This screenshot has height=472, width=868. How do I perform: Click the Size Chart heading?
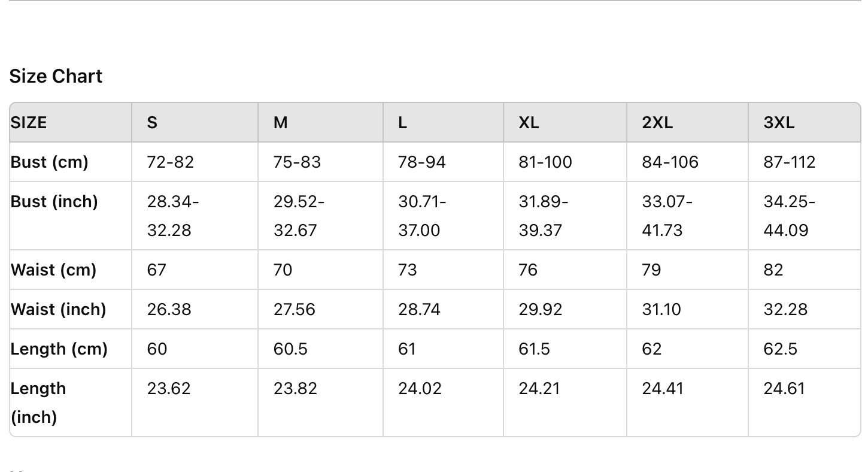click(56, 76)
